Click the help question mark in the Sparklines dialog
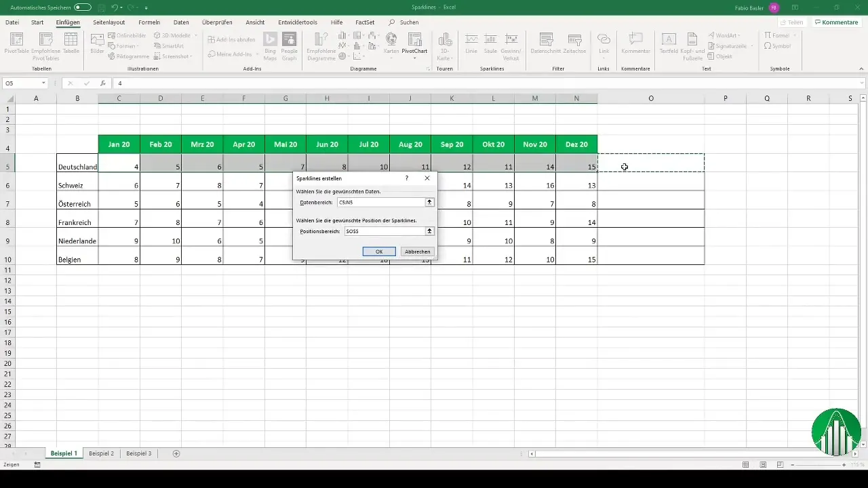The height and width of the screenshot is (488, 868). point(407,178)
